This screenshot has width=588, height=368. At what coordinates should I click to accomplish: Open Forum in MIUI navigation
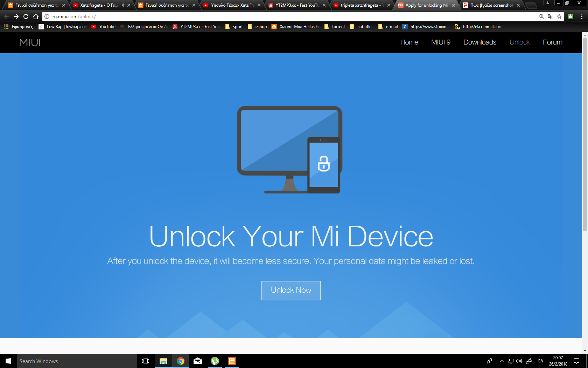point(553,42)
